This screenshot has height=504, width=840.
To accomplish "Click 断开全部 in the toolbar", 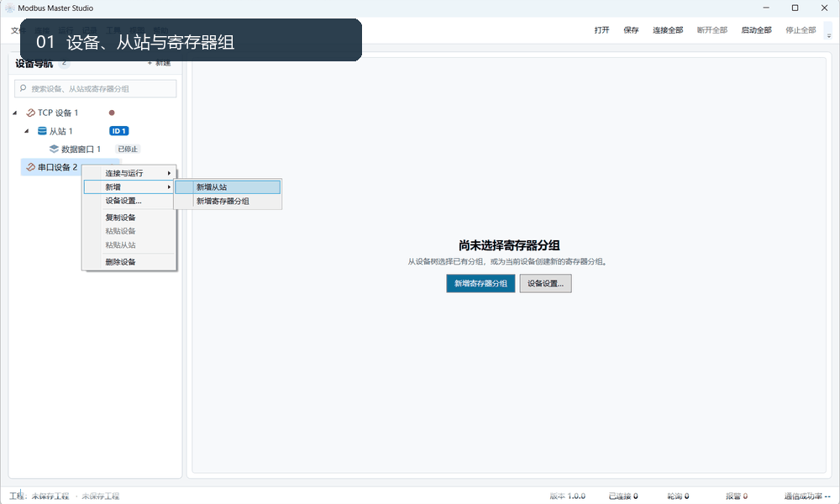I will point(712,30).
